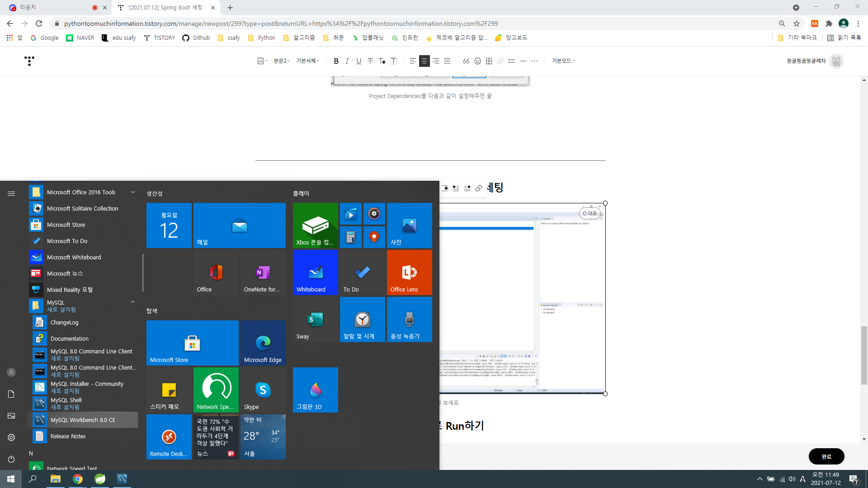The width and height of the screenshot is (868, 488).
Task: Open the Office Lens tile
Action: pos(409,272)
